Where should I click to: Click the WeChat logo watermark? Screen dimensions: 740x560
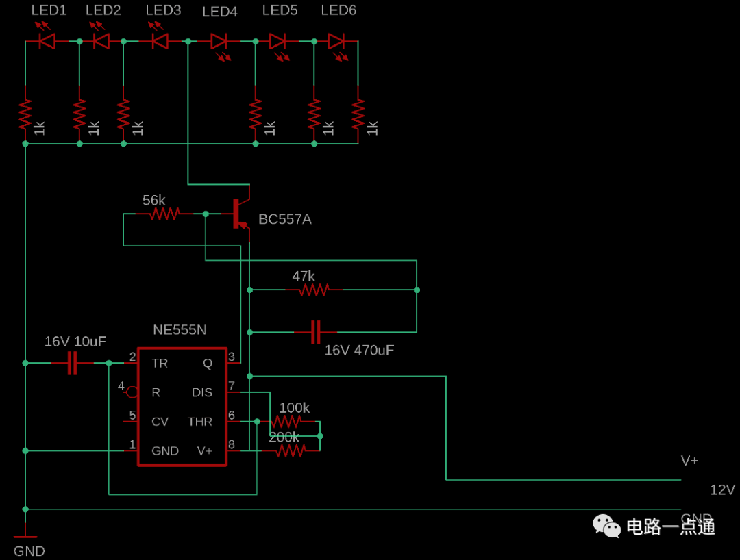(x=606, y=526)
